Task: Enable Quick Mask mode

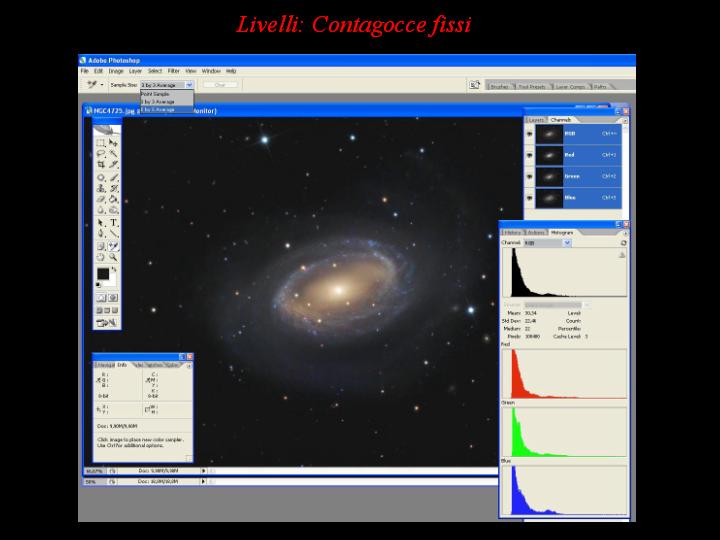Action: coord(113,298)
